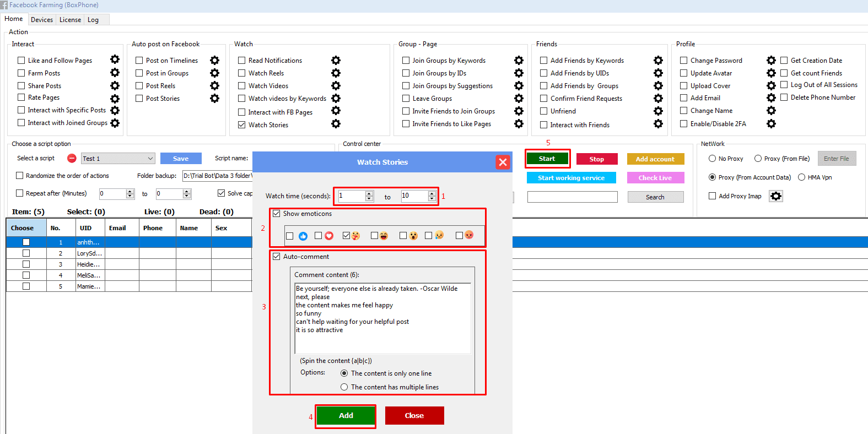
Task: Switch to the License tab
Action: [x=70, y=19]
